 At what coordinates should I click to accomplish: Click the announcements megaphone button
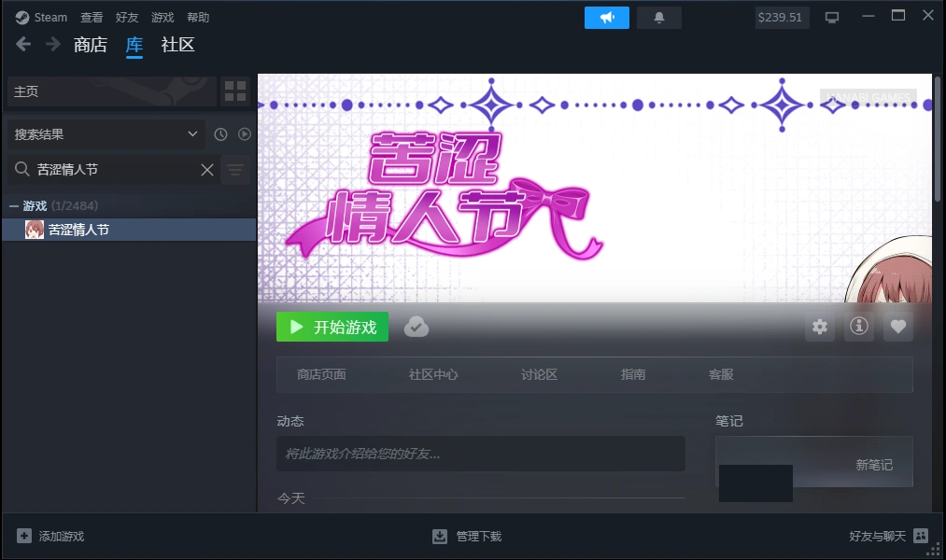tap(606, 18)
